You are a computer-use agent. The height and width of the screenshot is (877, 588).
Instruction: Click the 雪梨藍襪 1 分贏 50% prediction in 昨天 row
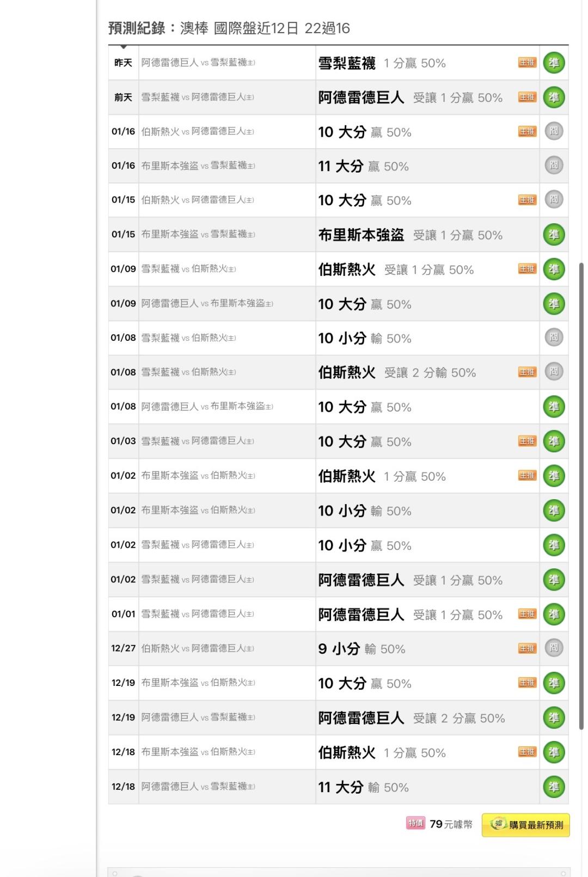382,63
